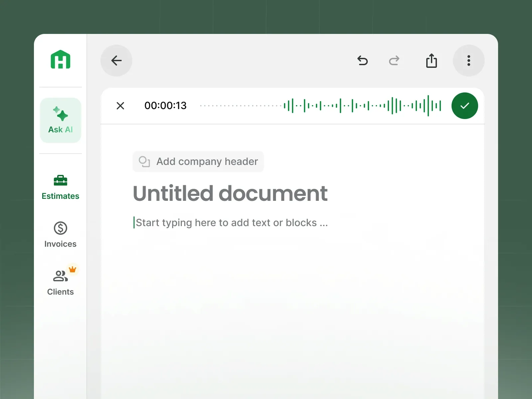This screenshot has height=399, width=532.
Task: Cancel the voice recording with X
Action: (x=120, y=106)
